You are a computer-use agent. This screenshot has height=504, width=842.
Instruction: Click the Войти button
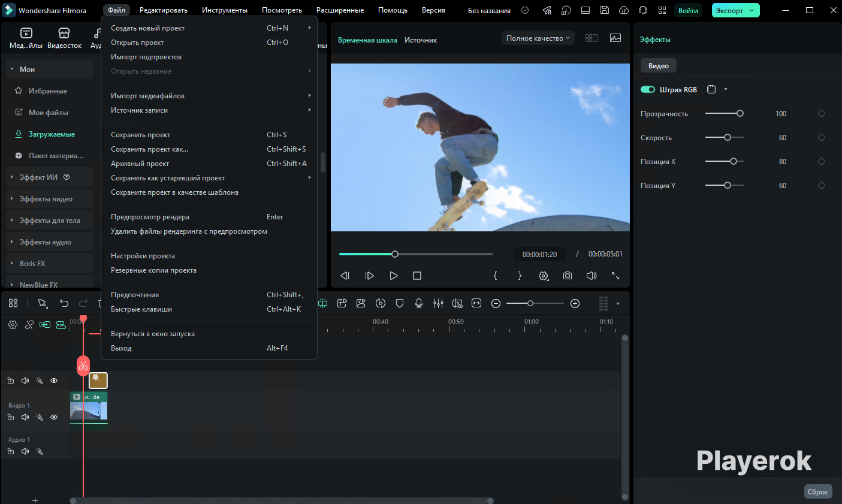pos(688,10)
